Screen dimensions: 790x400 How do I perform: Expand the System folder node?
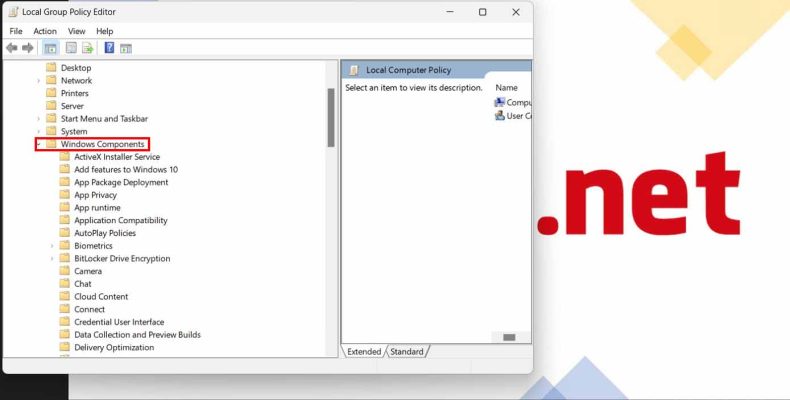(38, 131)
